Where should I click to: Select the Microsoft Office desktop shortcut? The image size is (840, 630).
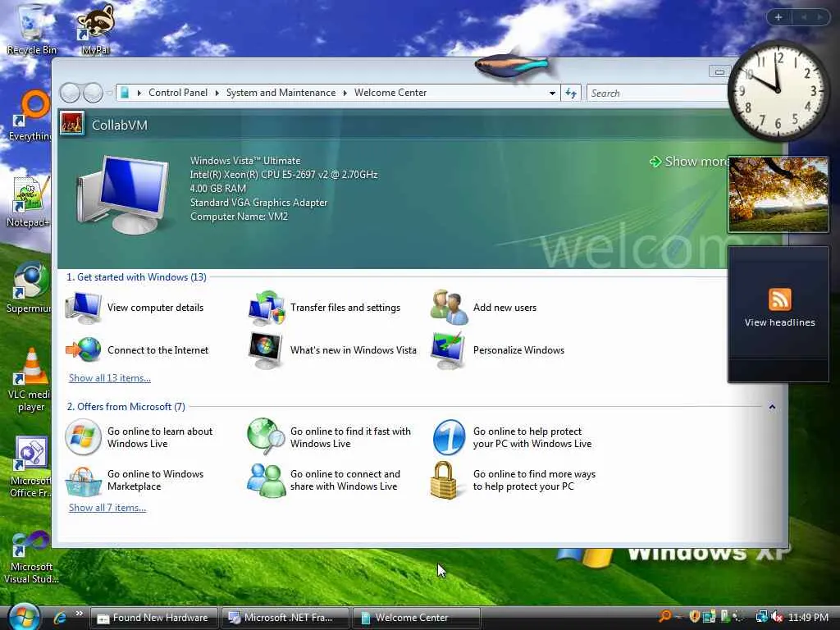[x=30, y=467]
